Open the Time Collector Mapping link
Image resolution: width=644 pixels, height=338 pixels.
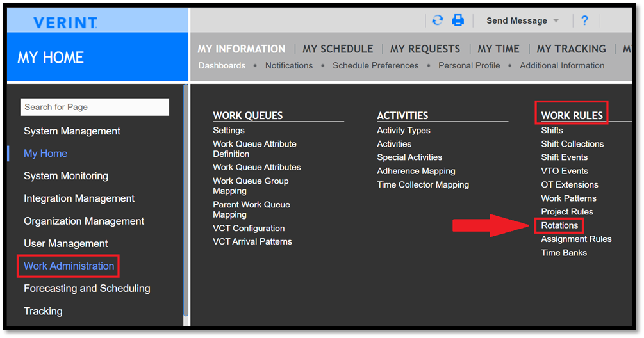click(x=423, y=185)
